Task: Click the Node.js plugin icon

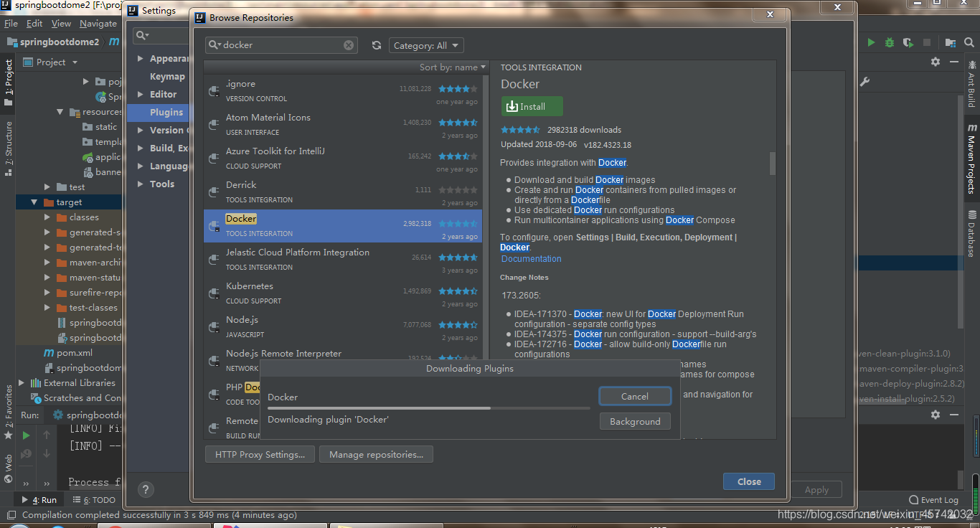Action: 214,327
